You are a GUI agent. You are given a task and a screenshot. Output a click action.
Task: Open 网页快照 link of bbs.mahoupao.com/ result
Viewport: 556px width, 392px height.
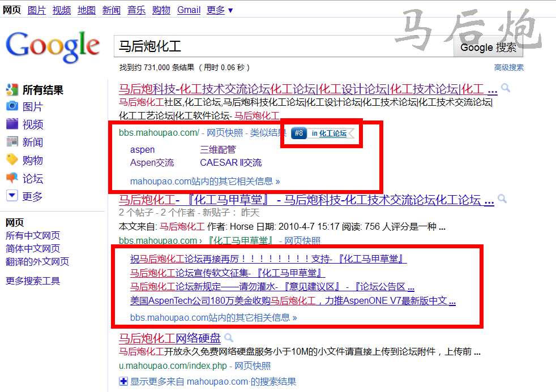click(x=225, y=133)
